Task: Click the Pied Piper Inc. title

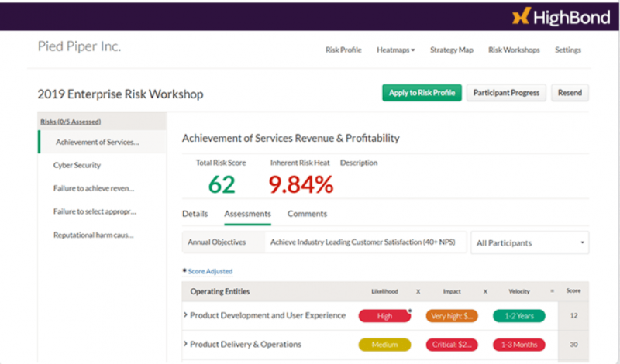Action: [x=80, y=46]
